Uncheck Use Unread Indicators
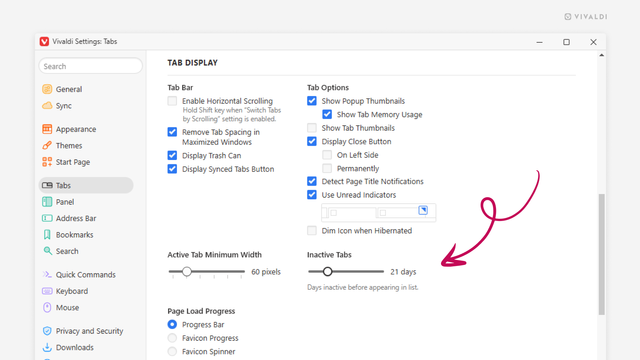 [312, 195]
